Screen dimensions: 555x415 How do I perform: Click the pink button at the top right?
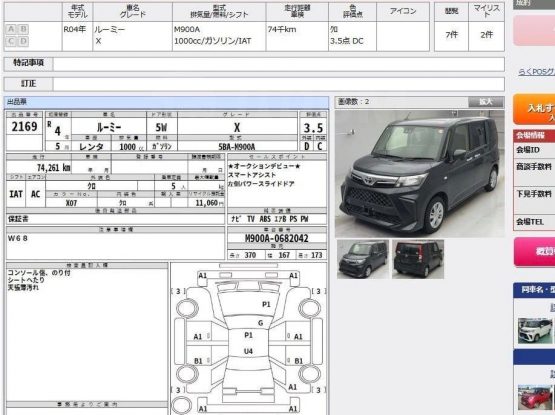point(534,30)
